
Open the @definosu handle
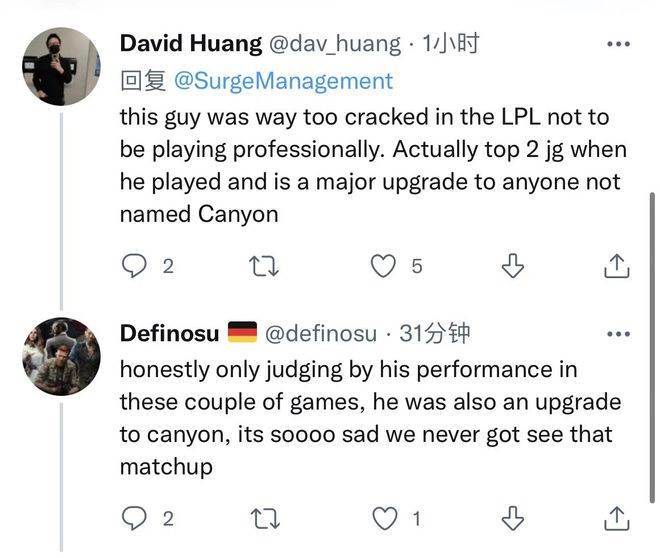(321, 334)
